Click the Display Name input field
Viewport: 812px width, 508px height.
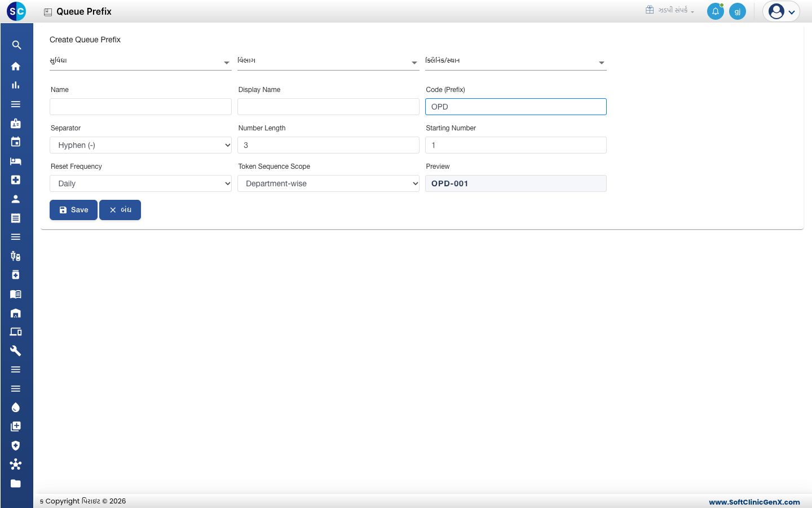(328, 107)
